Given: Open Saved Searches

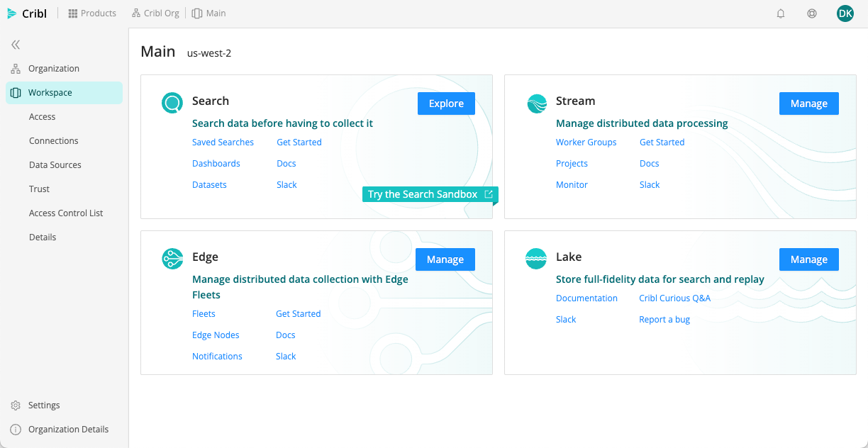Looking at the screenshot, I should [x=223, y=142].
